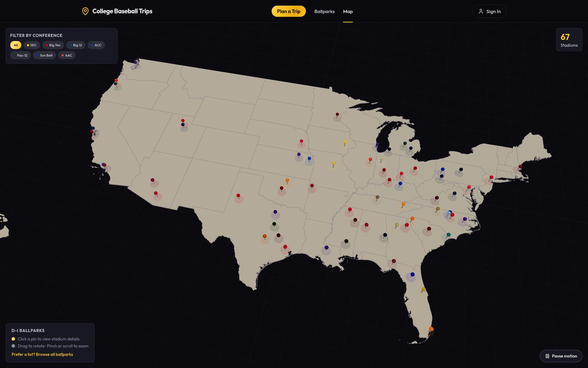
Task: Select the red pin in South Texas
Action: click(285, 247)
